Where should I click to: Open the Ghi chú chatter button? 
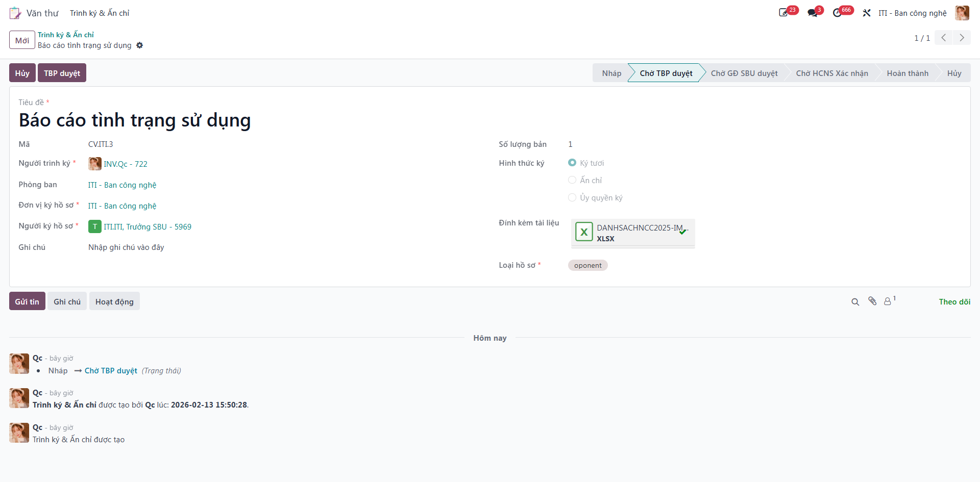click(67, 301)
